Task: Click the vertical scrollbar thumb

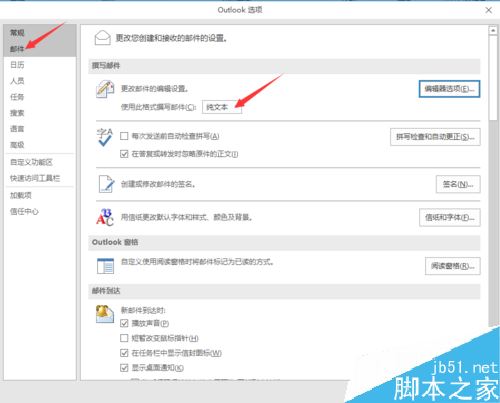Action: [493, 77]
